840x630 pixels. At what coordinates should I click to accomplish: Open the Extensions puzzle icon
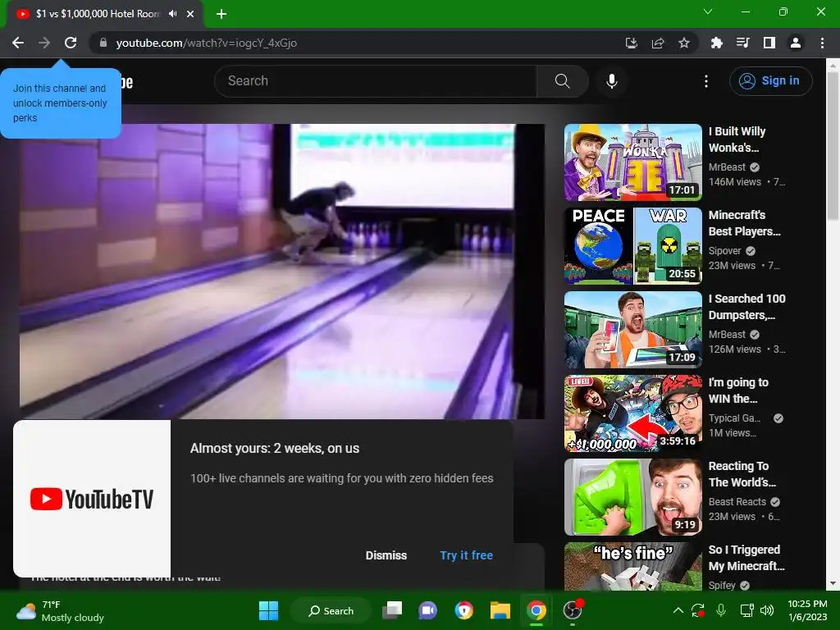pos(716,43)
